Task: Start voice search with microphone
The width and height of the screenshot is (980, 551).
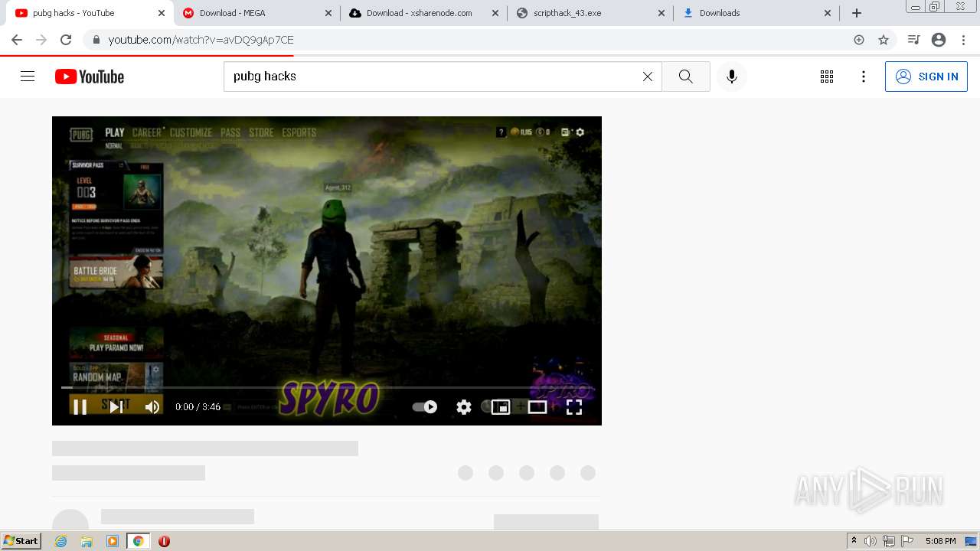Action: click(732, 77)
